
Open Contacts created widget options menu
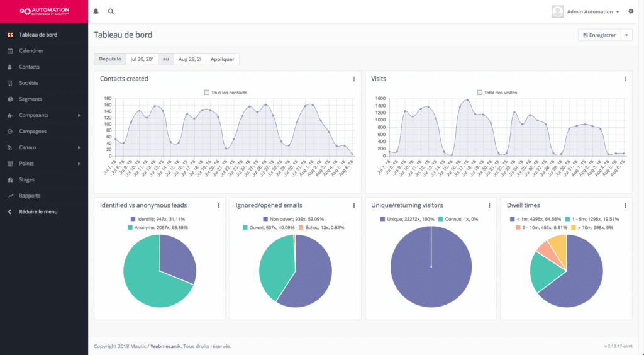(x=354, y=79)
